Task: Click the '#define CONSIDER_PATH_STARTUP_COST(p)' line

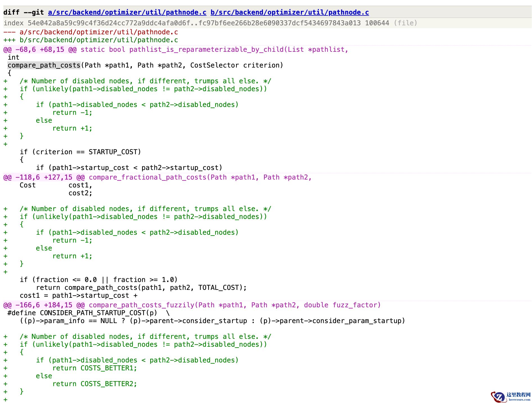Action: tap(89, 313)
